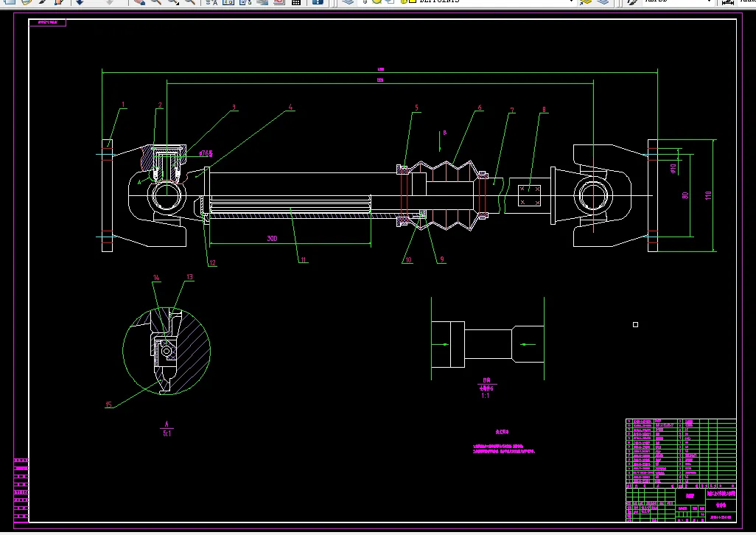756x535 pixels.
Task: Open the blue Help icon
Action: click(318, 2)
